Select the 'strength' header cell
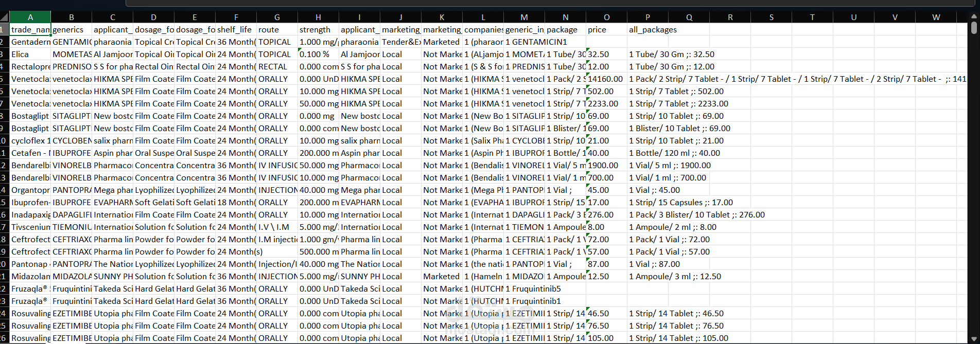Viewport: 980px width, 344px height. point(319,29)
